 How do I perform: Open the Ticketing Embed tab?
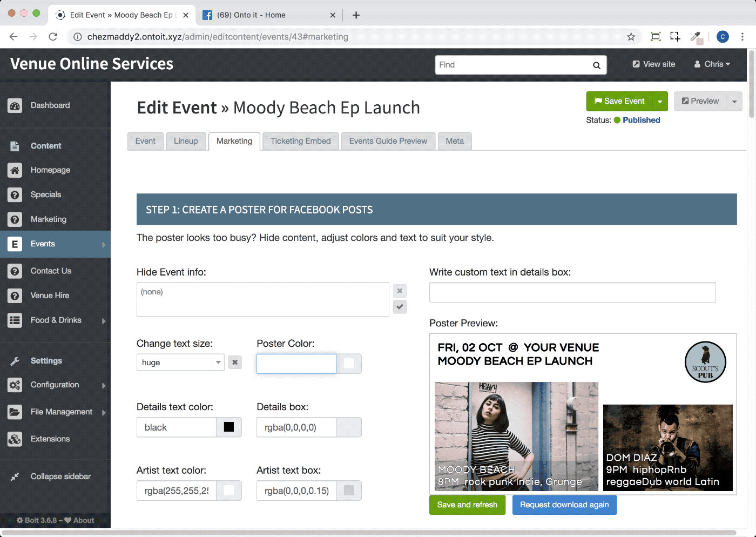coord(300,141)
